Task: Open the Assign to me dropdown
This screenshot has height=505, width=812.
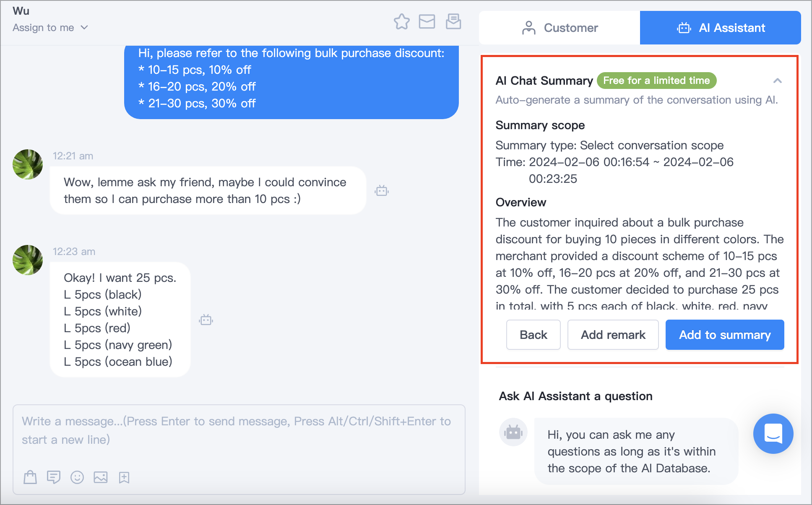Action: click(50, 28)
